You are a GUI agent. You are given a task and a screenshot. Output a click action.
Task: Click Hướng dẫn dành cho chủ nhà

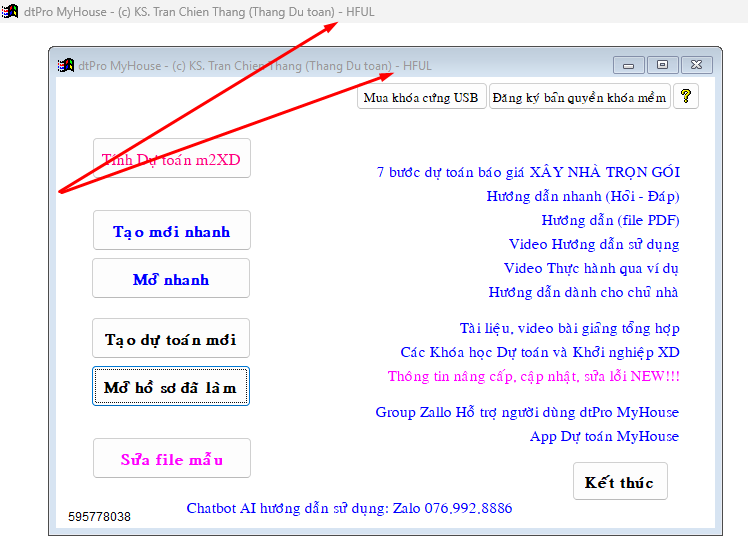click(x=583, y=292)
